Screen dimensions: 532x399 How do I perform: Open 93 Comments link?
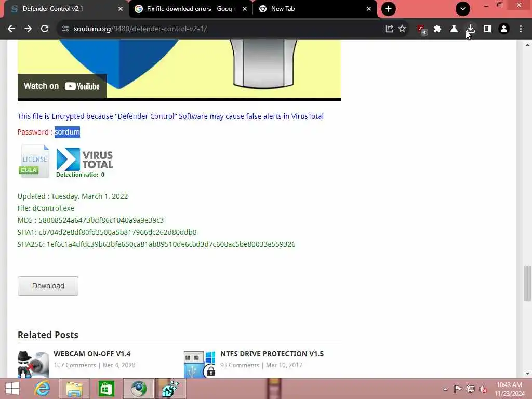pyautogui.click(x=240, y=365)
